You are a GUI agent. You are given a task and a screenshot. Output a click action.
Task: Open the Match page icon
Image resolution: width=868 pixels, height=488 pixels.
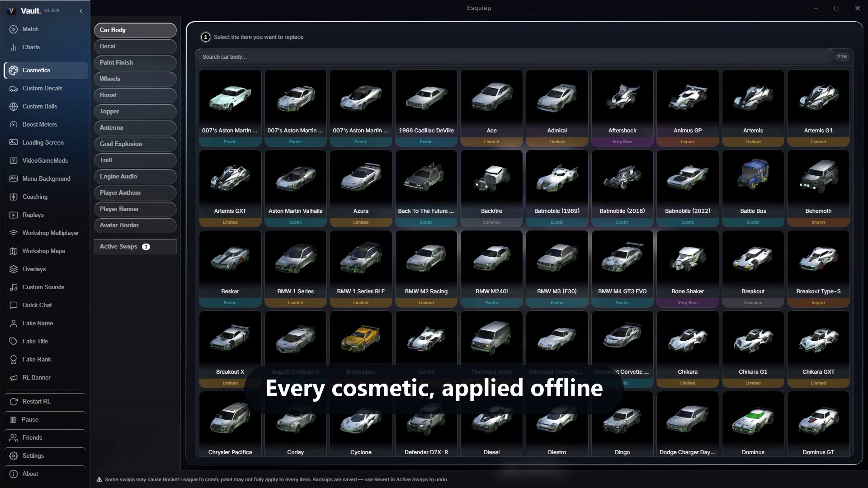[14, 29]
